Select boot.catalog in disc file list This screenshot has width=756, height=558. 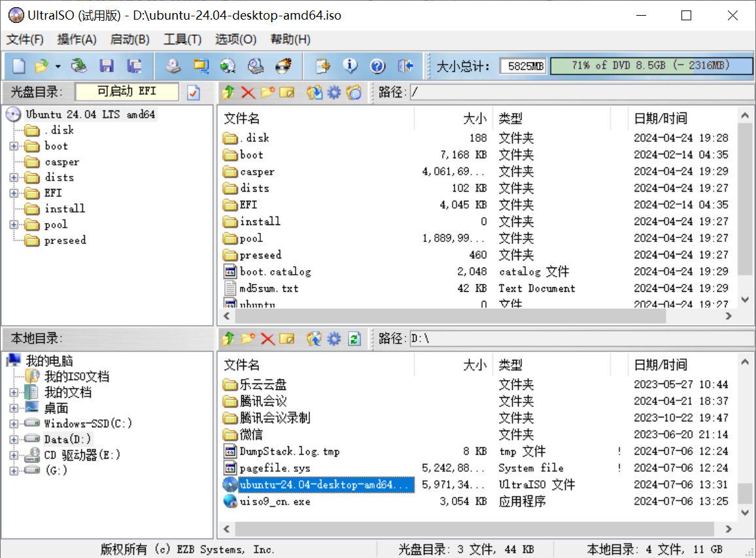point(275,271)
